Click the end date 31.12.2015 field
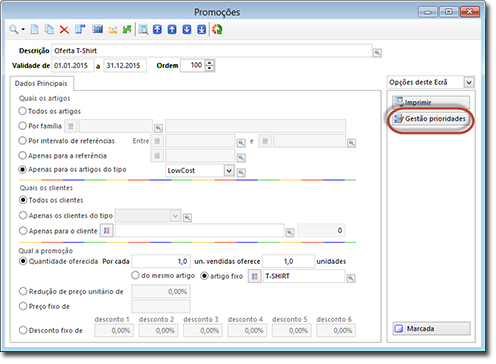The width and height of the screenshot is (496, 364). [125, 65]
